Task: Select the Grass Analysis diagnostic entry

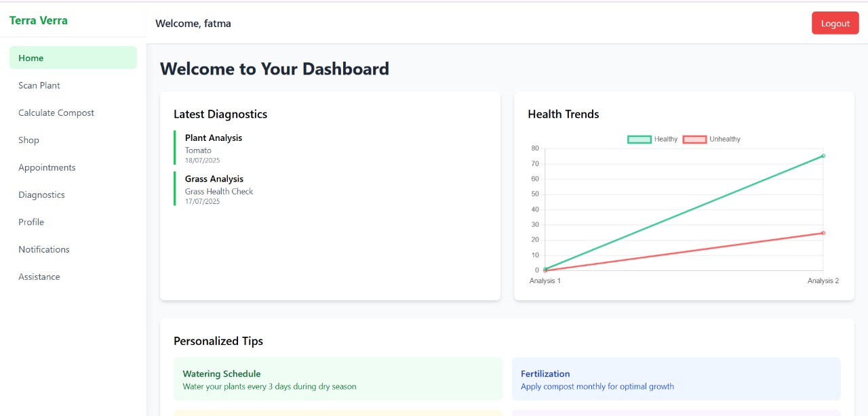Action: click(330, 188)
